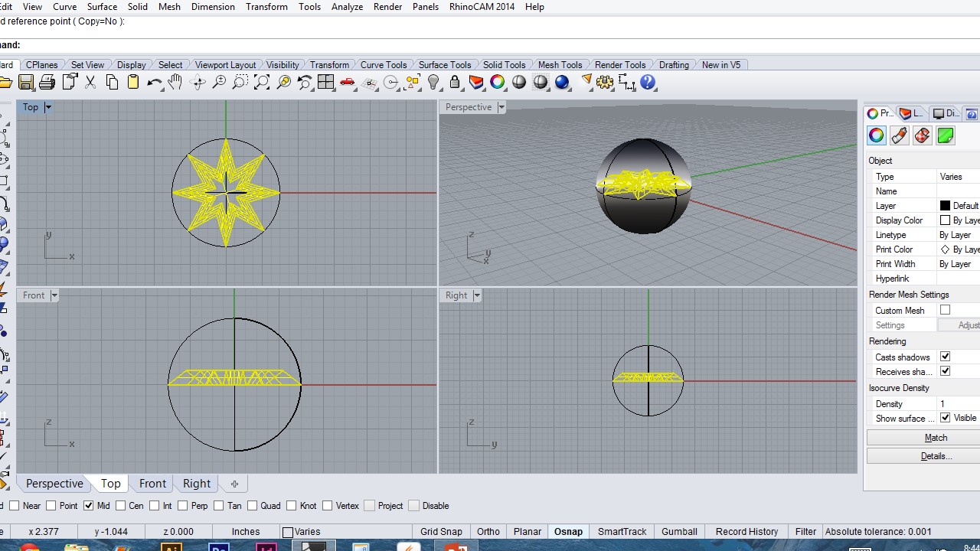Toggle Grid Snap in status bar
This screenshot has height=551, width=980.
(441, 532)
